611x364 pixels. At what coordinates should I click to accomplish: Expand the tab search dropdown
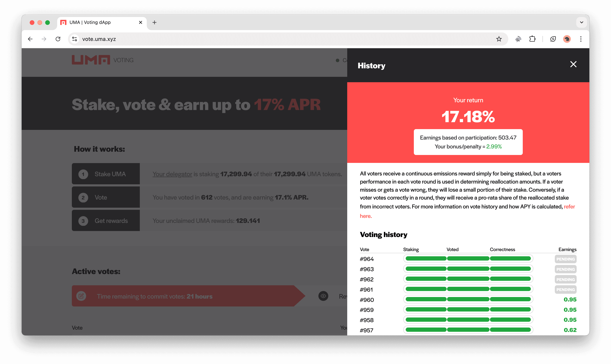point(581,22)
